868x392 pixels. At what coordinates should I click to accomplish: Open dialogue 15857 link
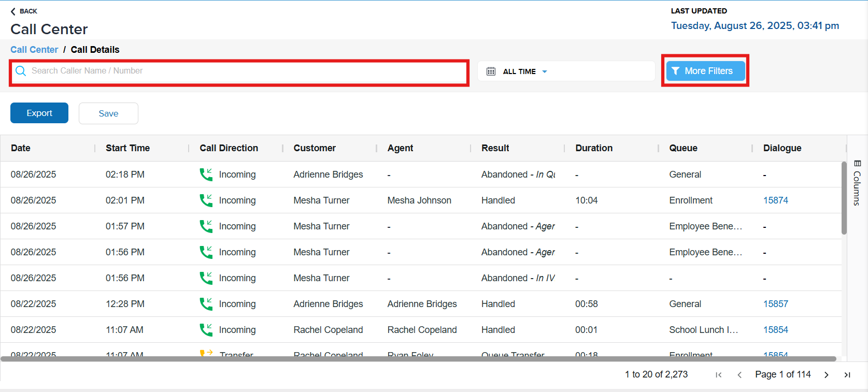pos(775,304)
